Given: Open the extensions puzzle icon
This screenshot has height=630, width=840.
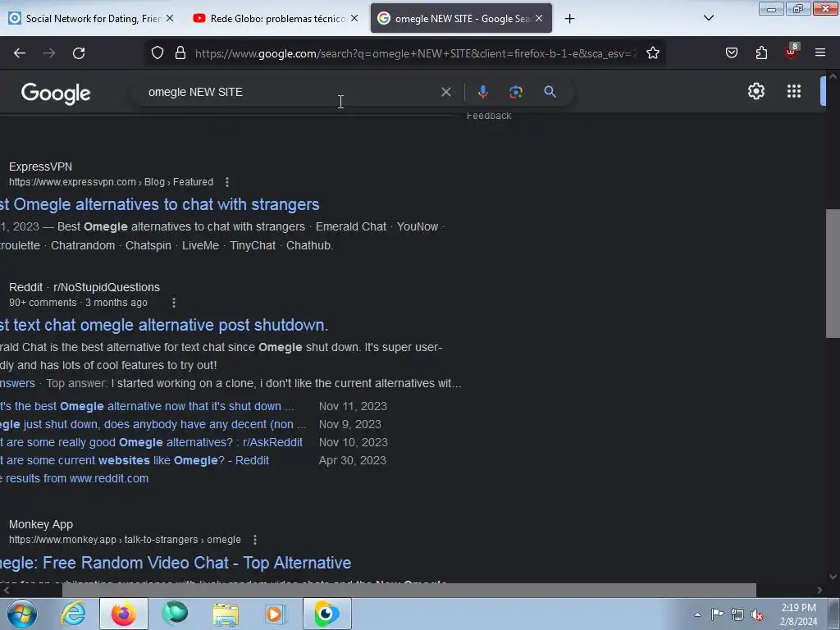Looking at the screenshot, I should (x=761, y=53).
